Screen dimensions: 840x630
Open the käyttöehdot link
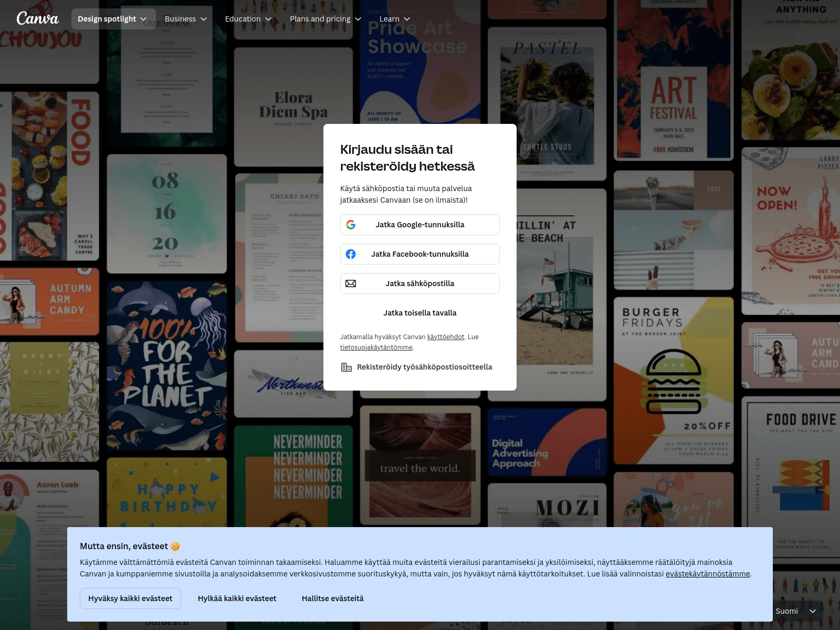tap(446, 337)
